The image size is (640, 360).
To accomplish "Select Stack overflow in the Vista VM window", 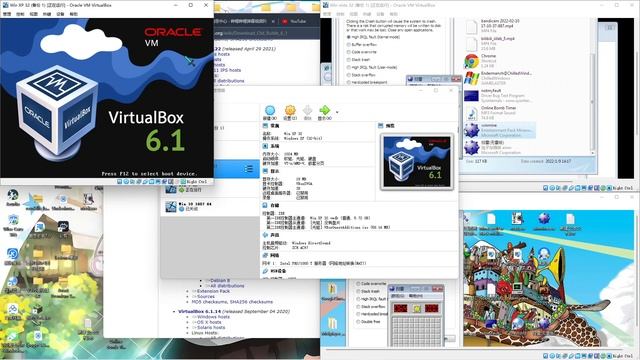I will (349, 75).
